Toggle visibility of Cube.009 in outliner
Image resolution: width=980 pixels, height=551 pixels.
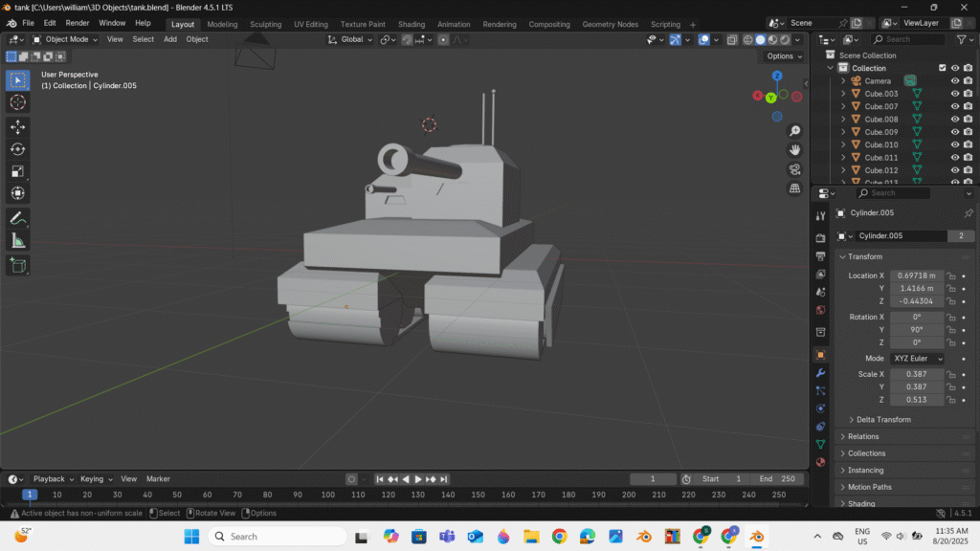[954, 132]
